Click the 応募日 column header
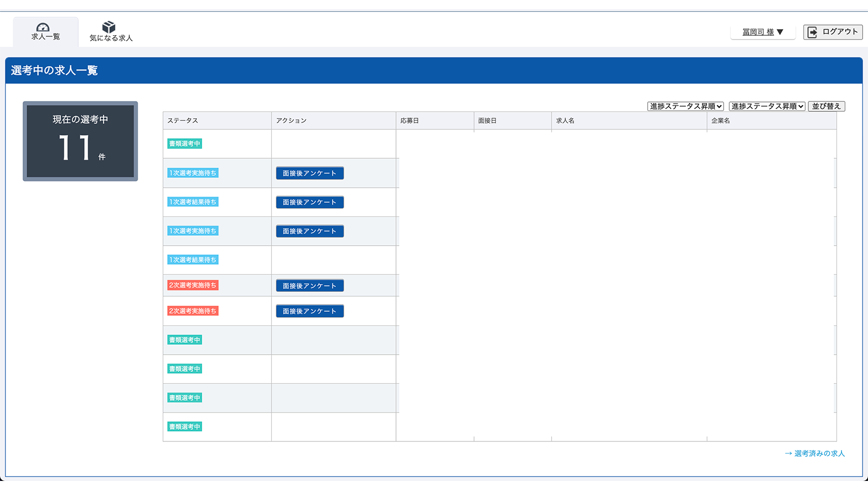Image resolution: width=868 pixels, height=488 pixels. [435, 120]
